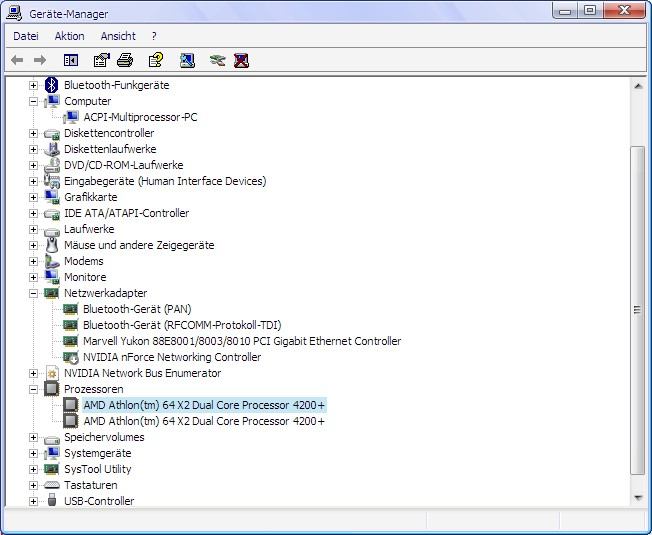Click the Prozessoren chip icon
Image resolution: width=652 pixels, height=535 pixels.
(x=52, y=389)
